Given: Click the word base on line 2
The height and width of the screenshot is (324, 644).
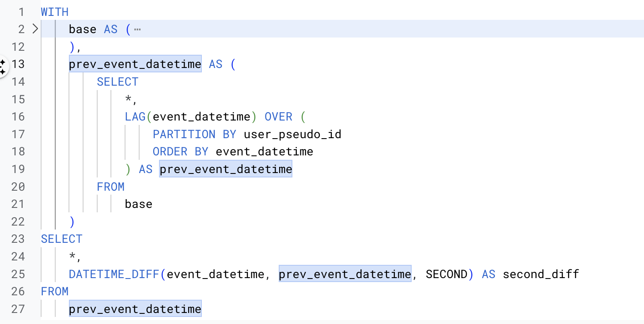Looking at the screenshot, I should 83,29.
